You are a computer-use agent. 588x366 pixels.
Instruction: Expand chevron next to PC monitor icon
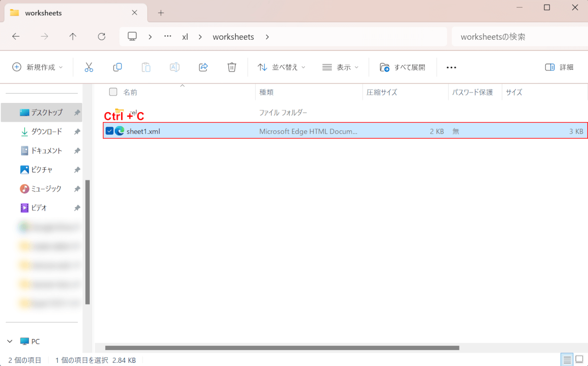(150, 37)
